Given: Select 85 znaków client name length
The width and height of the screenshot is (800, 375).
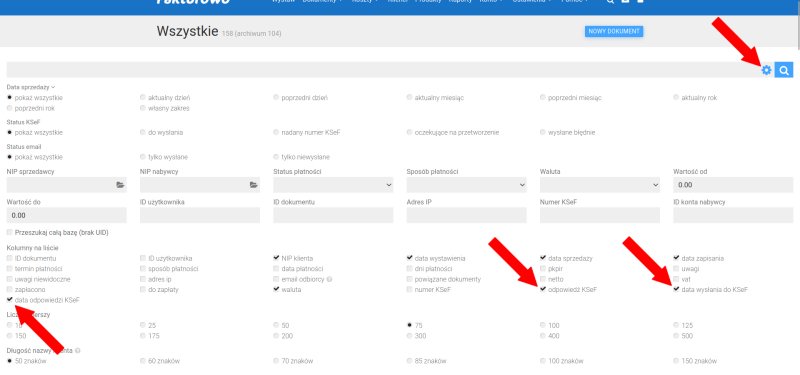Looking at the screenshot, I should 410,361.
